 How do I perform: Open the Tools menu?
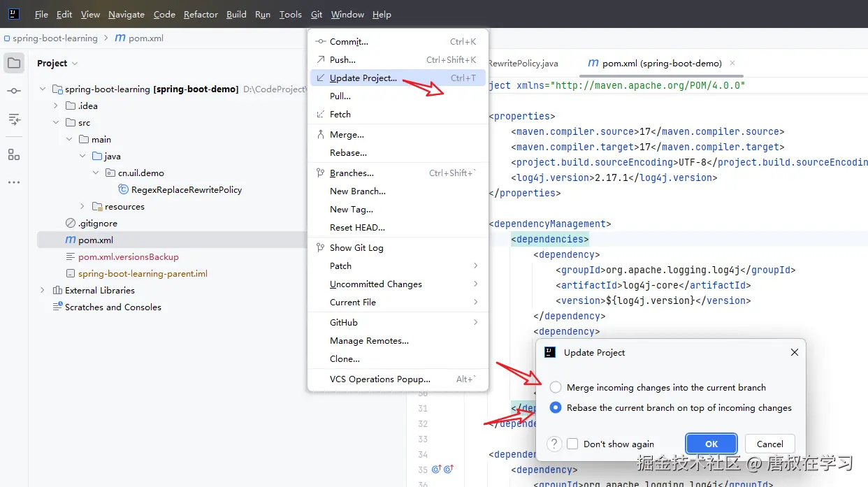point(290,14)
